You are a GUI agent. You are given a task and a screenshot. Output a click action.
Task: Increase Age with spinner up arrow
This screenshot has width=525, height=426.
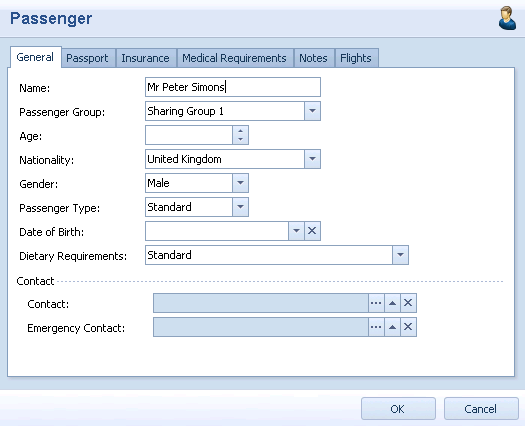click(x=240, y=131)
